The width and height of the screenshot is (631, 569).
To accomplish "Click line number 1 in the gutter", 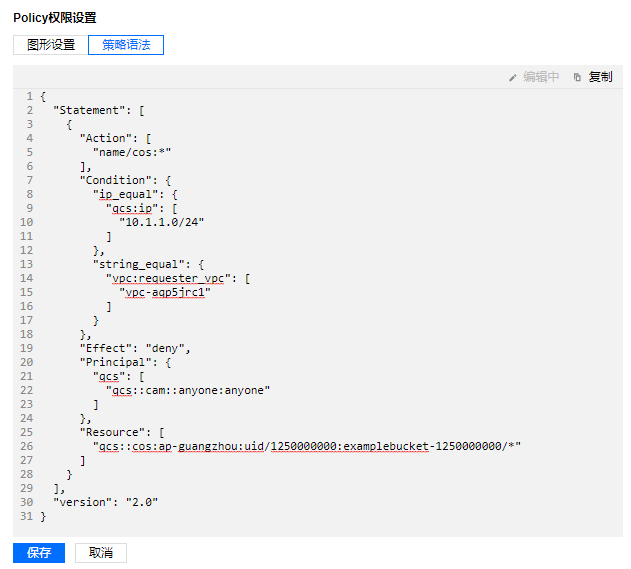I will [30, 97].
